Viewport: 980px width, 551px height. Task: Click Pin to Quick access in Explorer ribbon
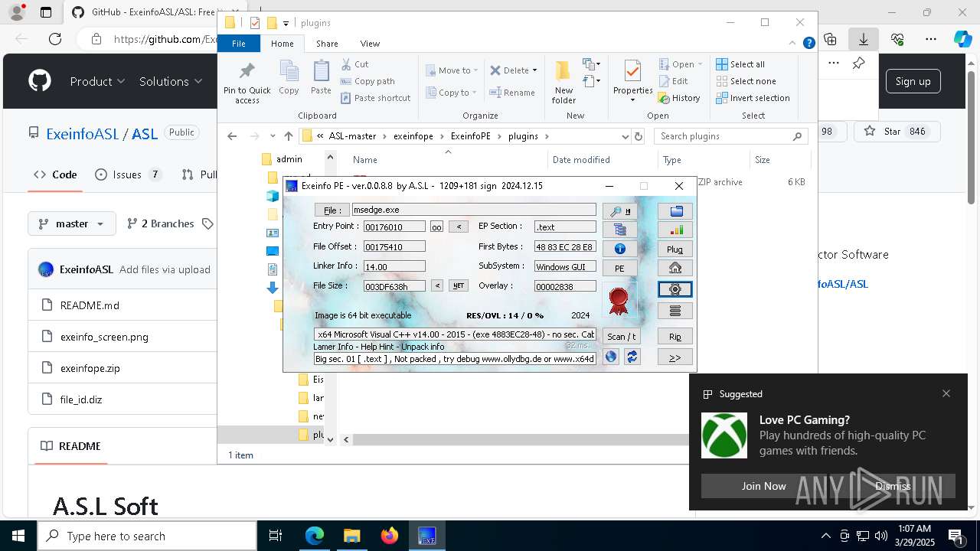tap(247, 83)
